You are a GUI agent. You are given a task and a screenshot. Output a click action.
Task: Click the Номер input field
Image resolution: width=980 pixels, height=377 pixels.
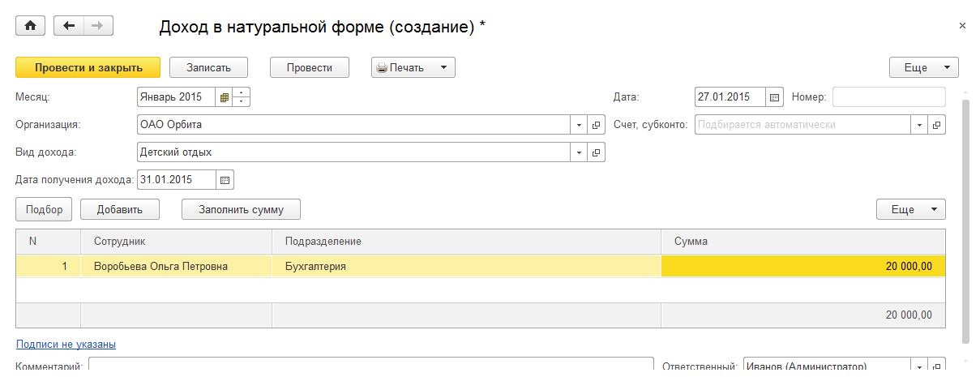coord(888,97)
